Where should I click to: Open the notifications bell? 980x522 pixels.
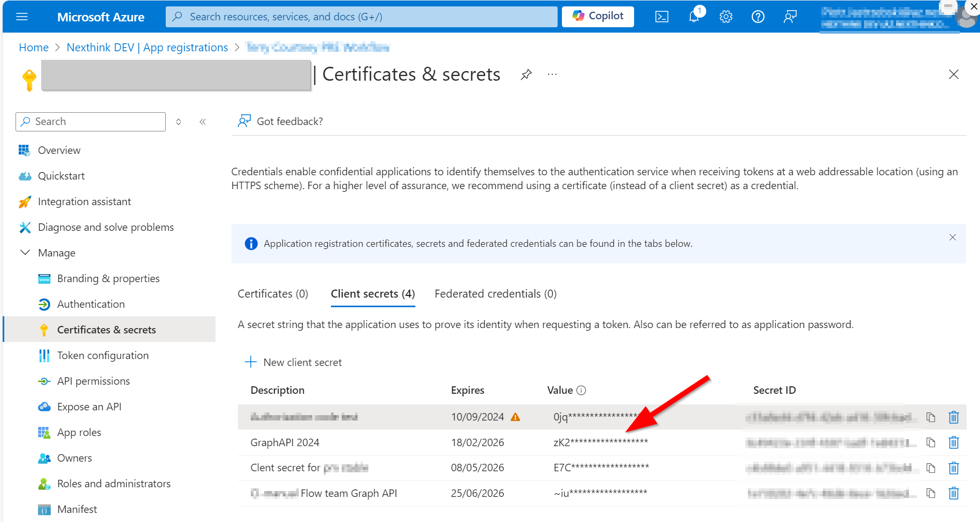[x=694, y=17]
